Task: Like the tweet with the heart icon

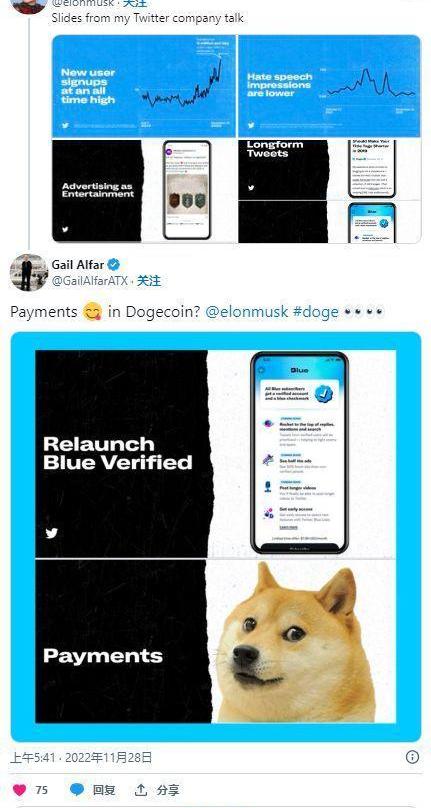Action: [20, 789]
